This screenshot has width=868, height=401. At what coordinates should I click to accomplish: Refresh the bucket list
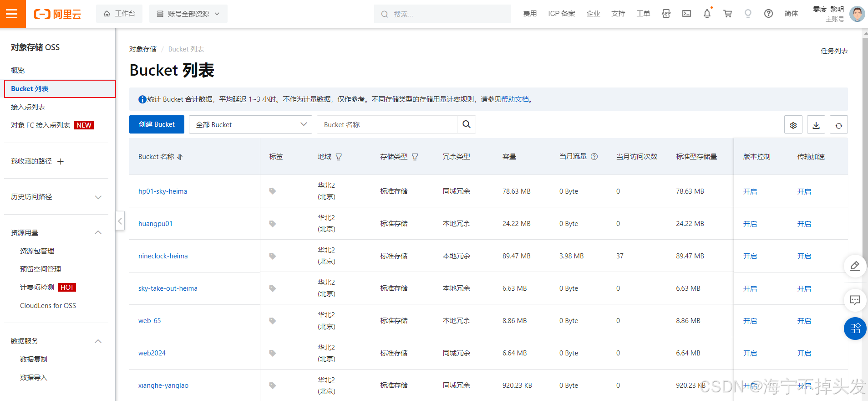coord(839,125)
